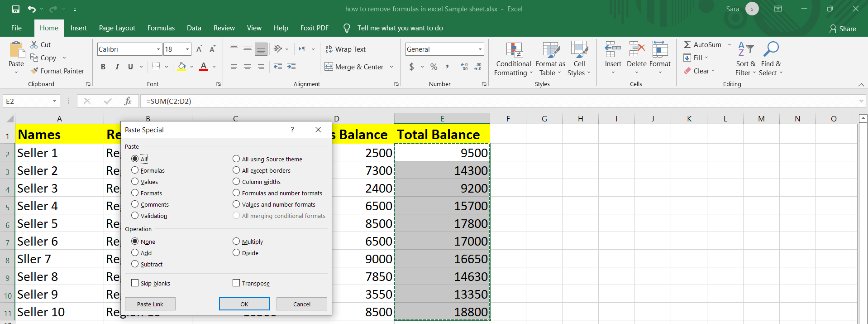The width and height of the screenshot is (868, 324).
Task: Click the Insert Function fx icon
Action: (x=128, y=101)
